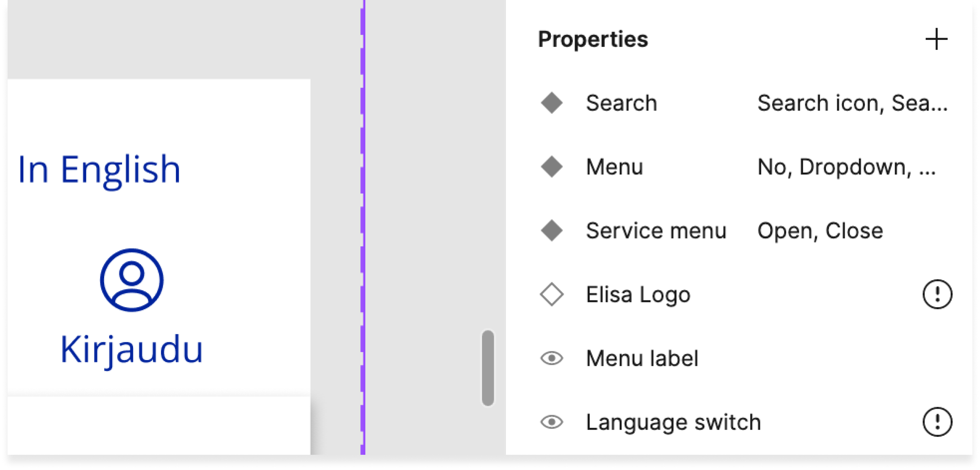Click the plus icon to add property
Image resolution: width=980 pixels, height=470 pixels.
click(936, 39)
